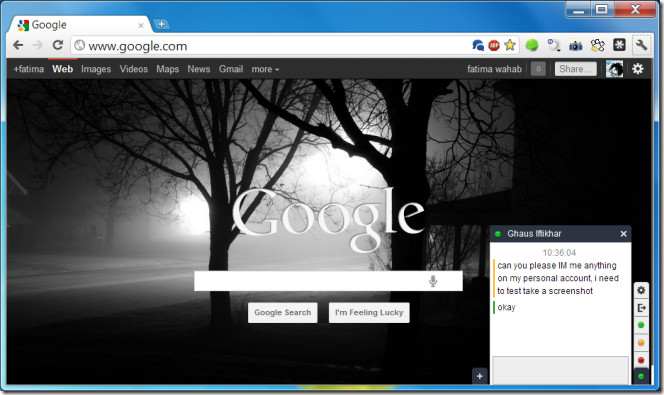The height and width of the screenshot is (395, 664).
Task: Set status to busy with red dot
Action: coord(641,360)
